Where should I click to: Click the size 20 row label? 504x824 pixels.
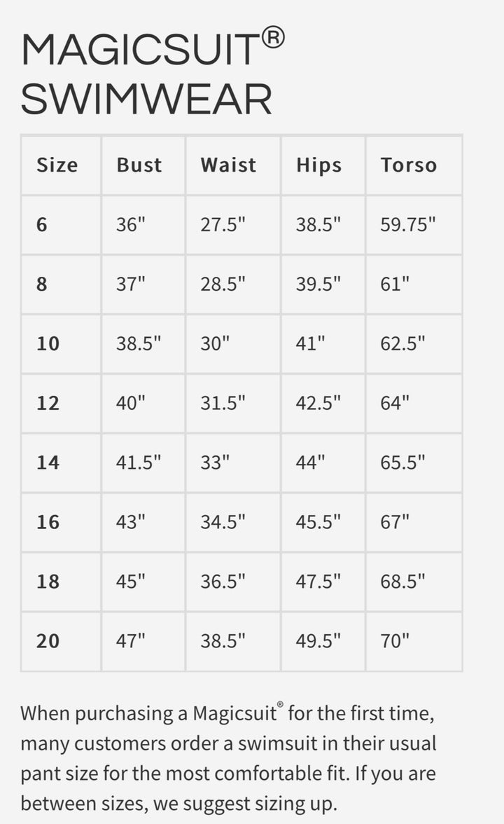click(x=48, y=642)
